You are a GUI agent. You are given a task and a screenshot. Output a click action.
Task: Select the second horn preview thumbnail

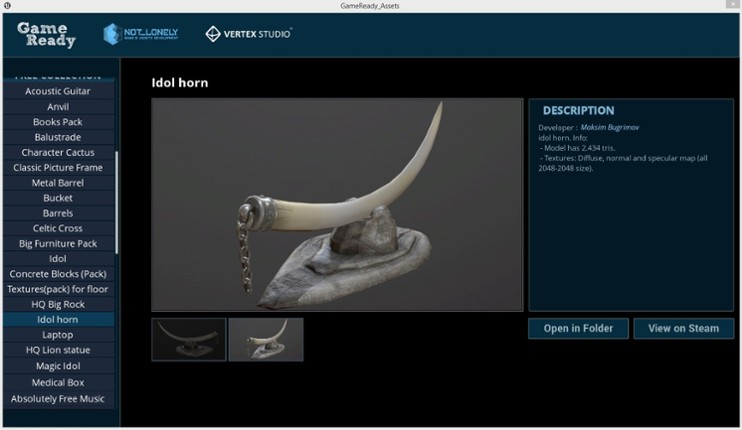click(x=266, y=339)
